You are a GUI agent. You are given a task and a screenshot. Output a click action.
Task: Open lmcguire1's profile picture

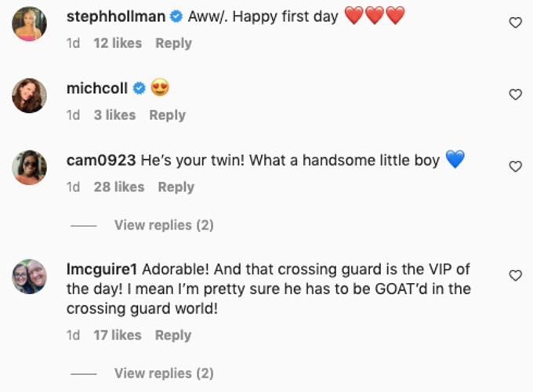(29, 277)
